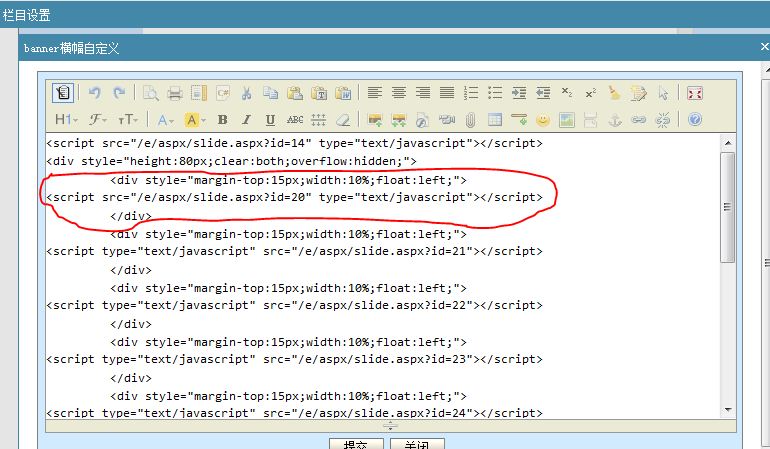Insert a single image
The image size is (770, 449).
[375, 119]
